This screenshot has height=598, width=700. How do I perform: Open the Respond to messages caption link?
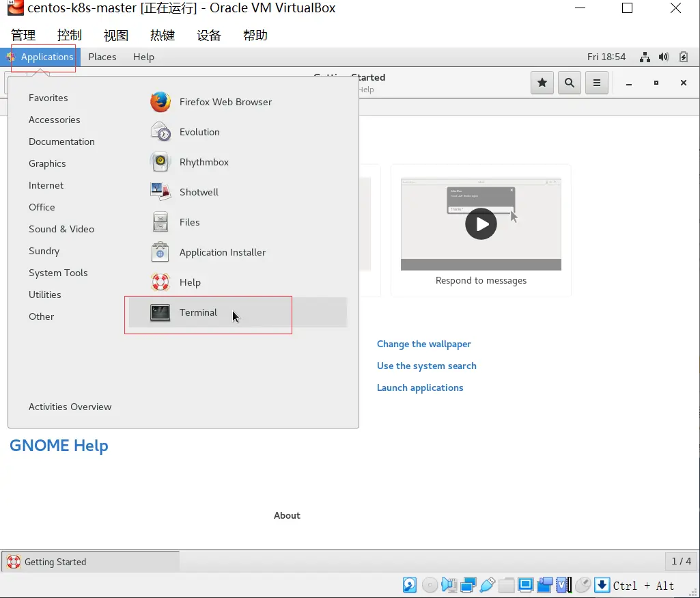(x=481, y=280)
